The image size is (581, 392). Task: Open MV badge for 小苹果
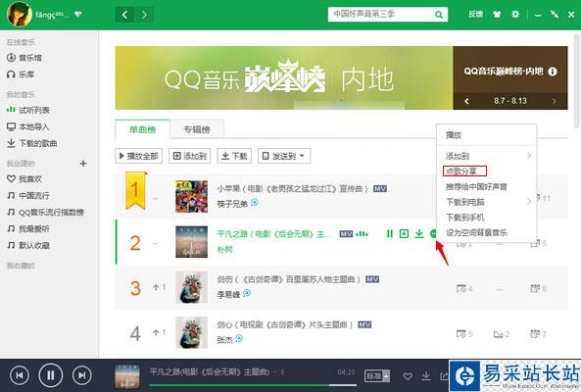click(380, 189)
